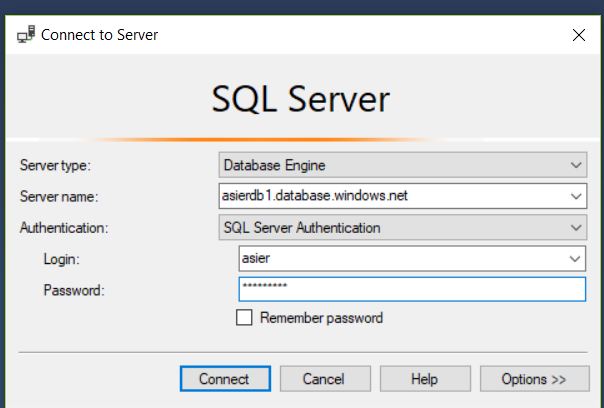Show more settings with Options >>

click(x=535, y=379)
